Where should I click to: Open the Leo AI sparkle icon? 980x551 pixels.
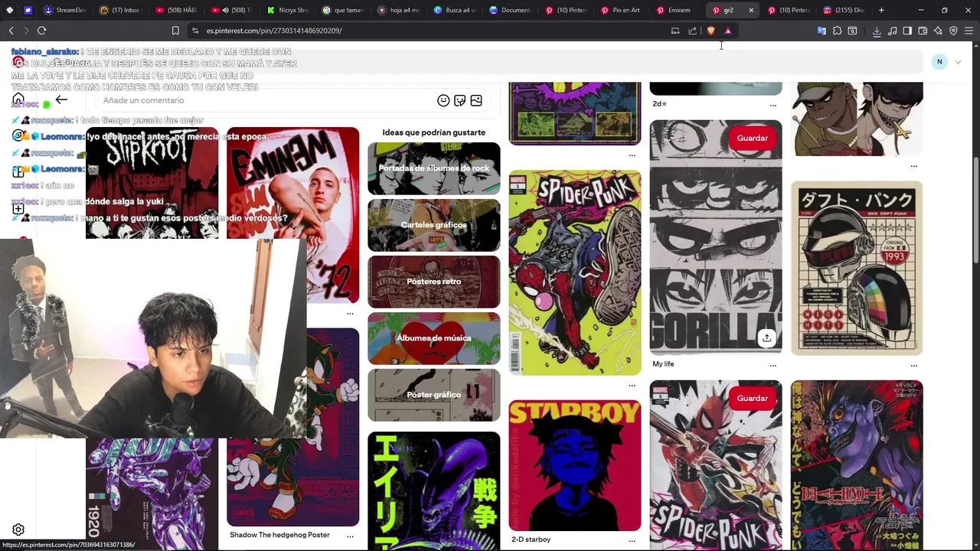pos(938,31)
